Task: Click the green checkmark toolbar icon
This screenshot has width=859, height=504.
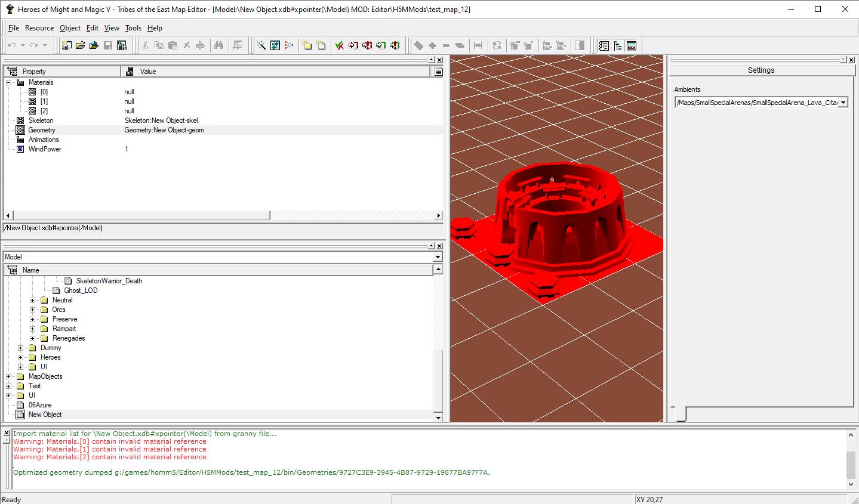Action: [340, 45]
